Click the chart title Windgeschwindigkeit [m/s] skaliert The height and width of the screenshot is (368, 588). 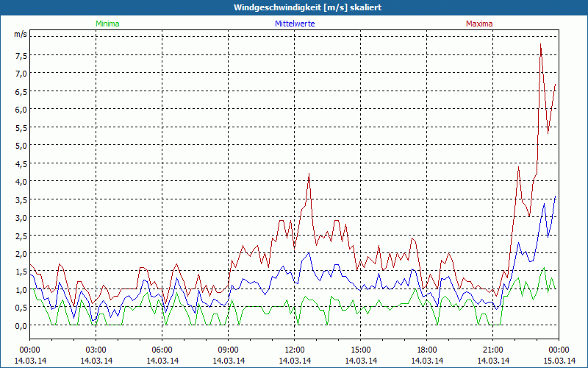[307, 7]
